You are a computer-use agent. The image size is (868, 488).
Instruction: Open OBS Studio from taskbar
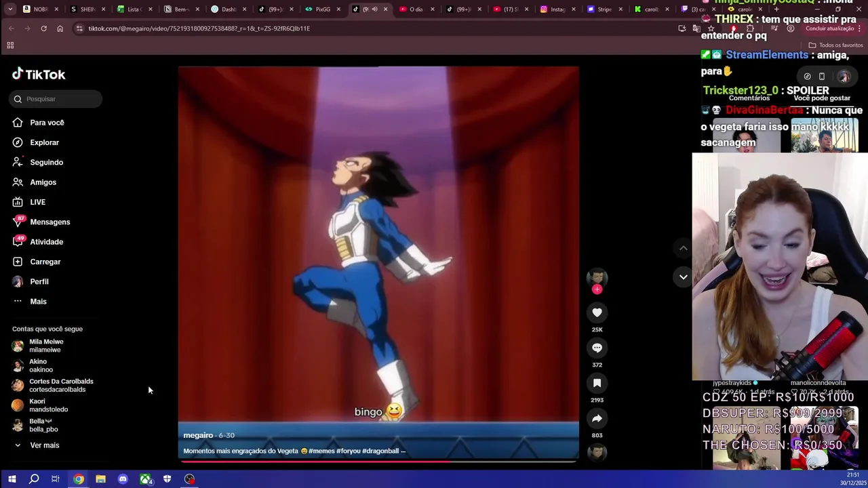pos(189,479)
